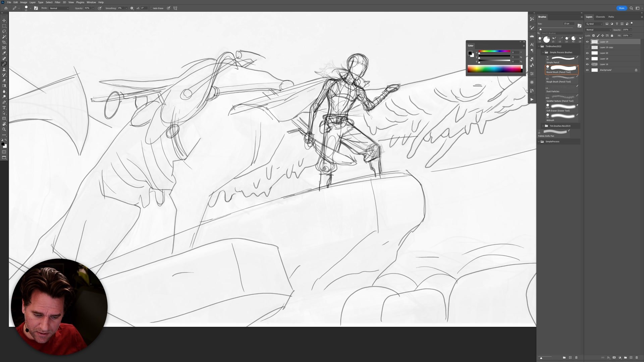Viewport: 644px width, 362px height.
Task: Expand the Tim-brushes-Nov2019 folder
Action: point(543,126)
